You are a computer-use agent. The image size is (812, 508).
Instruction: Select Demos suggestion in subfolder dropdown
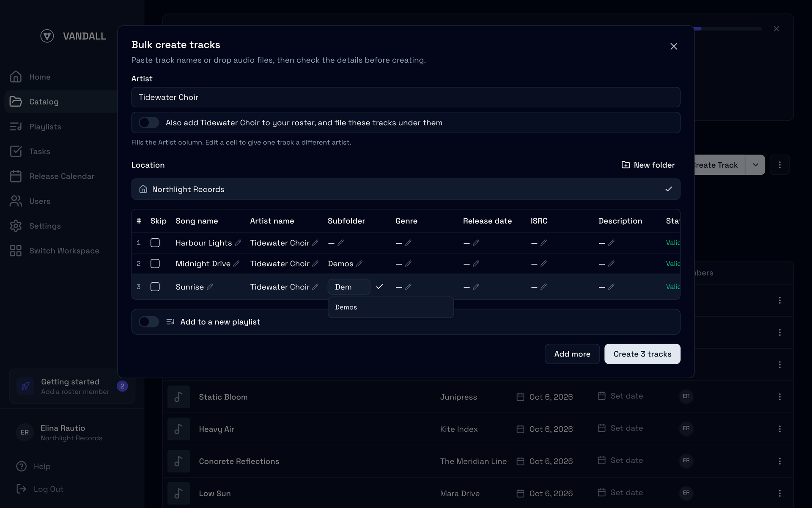pyautogui.click(x=391, y=307)
